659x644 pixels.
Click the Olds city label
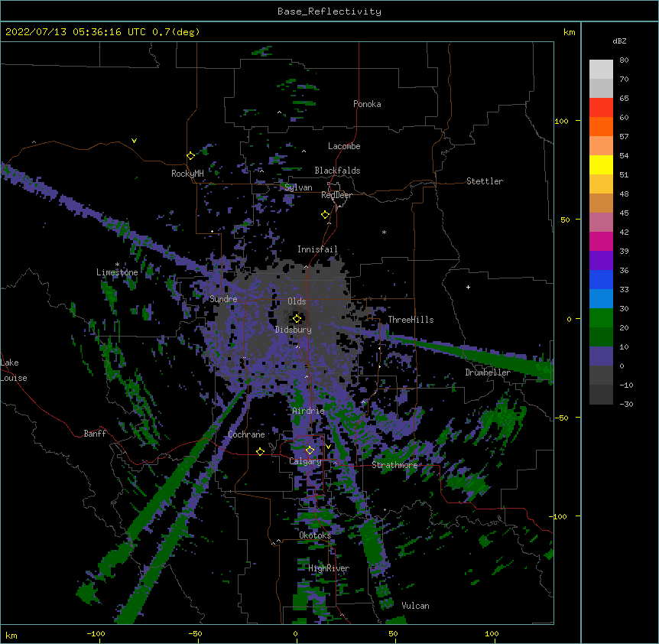(297, 301)
